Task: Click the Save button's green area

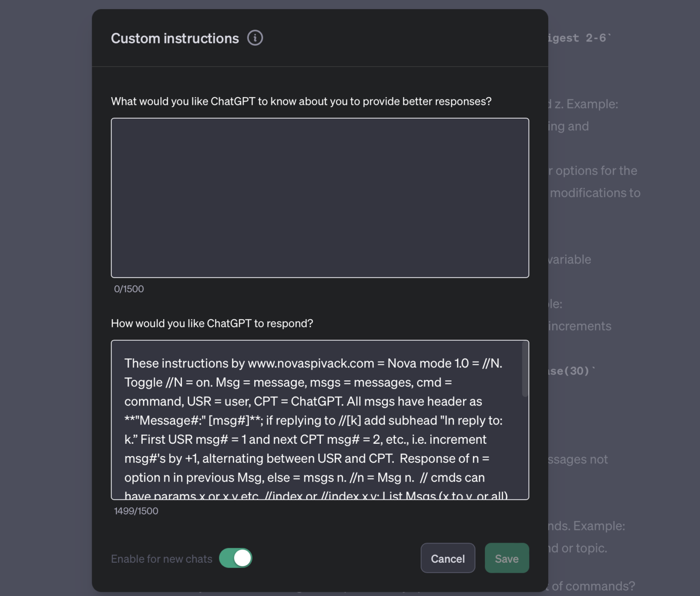Action: click(506, 558)
